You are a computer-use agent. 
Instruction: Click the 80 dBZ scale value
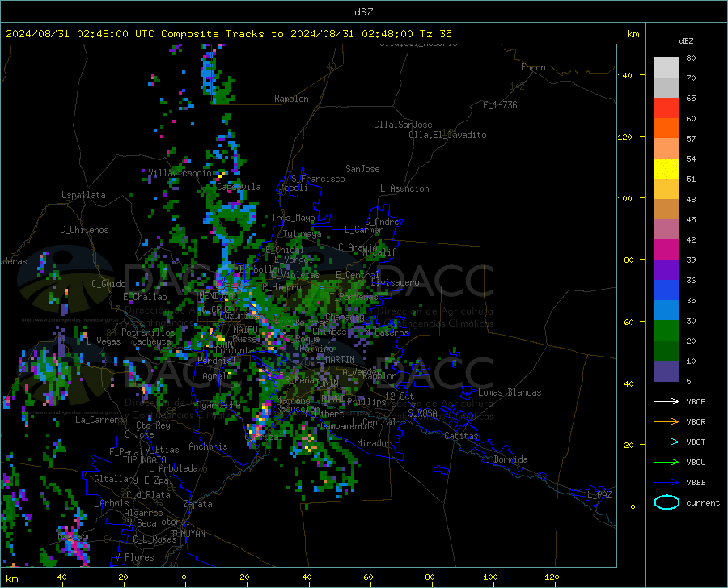[691, 58]
